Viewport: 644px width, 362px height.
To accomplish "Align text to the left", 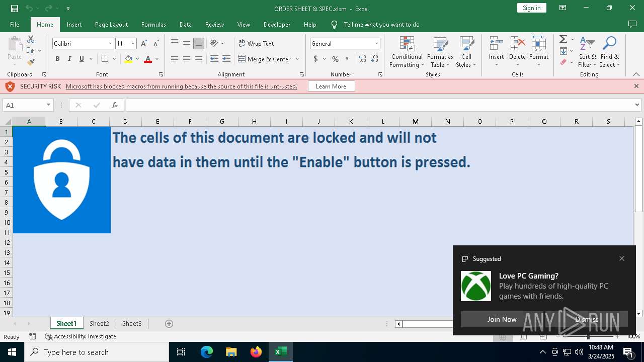I will click(175, 59).
